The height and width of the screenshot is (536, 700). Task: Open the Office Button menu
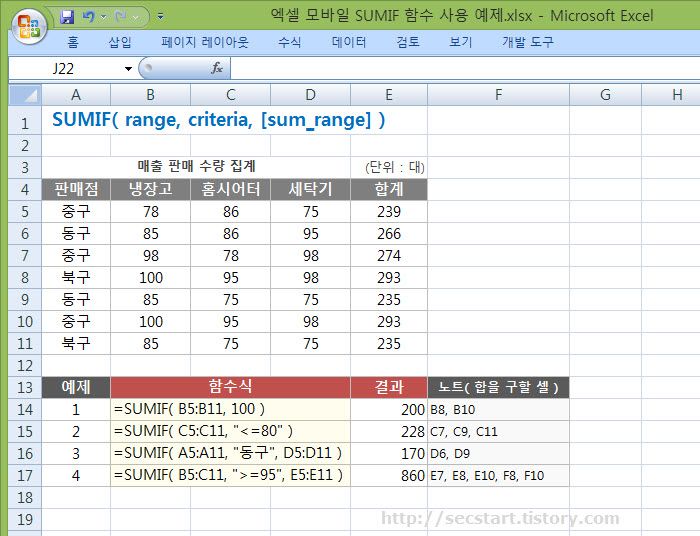click(x=29, y=26)
